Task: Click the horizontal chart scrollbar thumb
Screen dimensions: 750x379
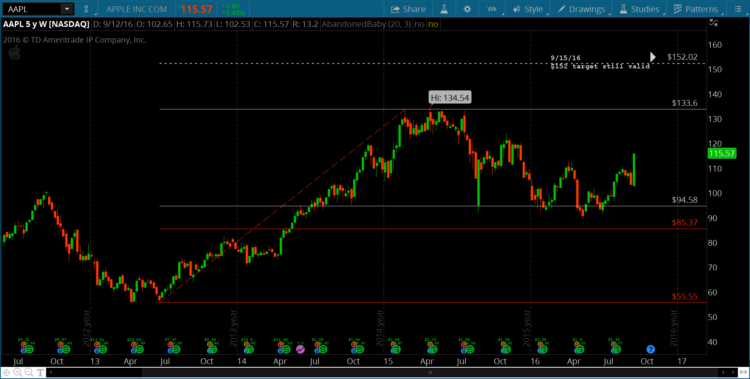Action: pyautogui.click(x=430, y=372)
